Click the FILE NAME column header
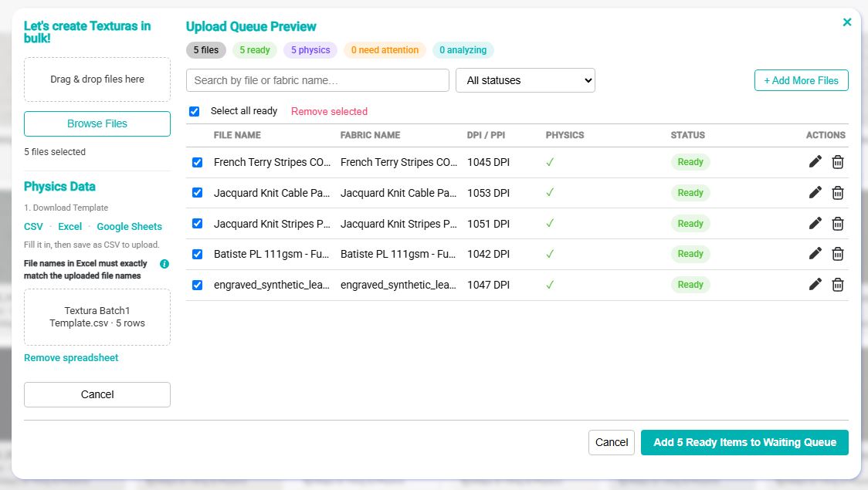 pyautogui.click(x=237, y=135)
